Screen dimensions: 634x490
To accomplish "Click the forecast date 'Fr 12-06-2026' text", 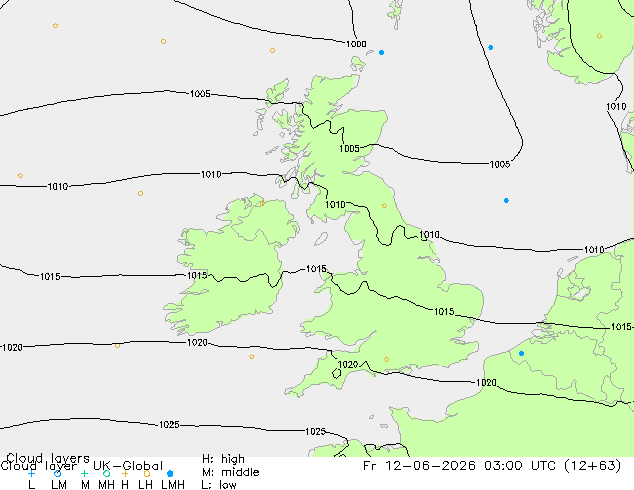I will [419, 465].
